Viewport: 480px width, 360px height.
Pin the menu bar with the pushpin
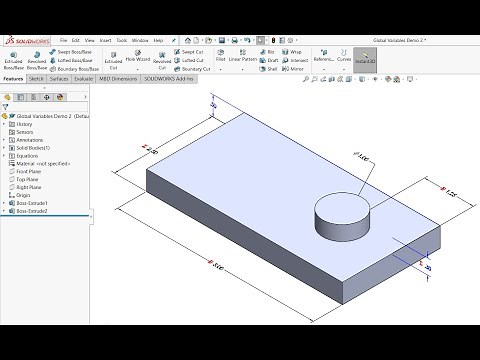point(173,40)
